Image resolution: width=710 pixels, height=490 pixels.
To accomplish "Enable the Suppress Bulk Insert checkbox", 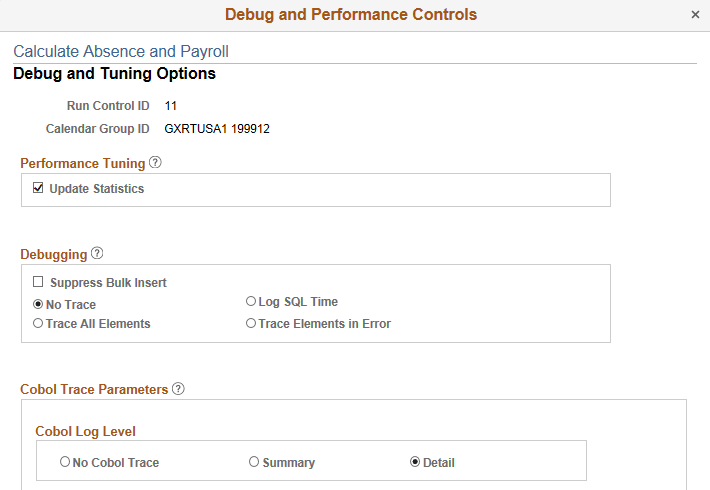I will pyautogui.click(x=38, y=283).
